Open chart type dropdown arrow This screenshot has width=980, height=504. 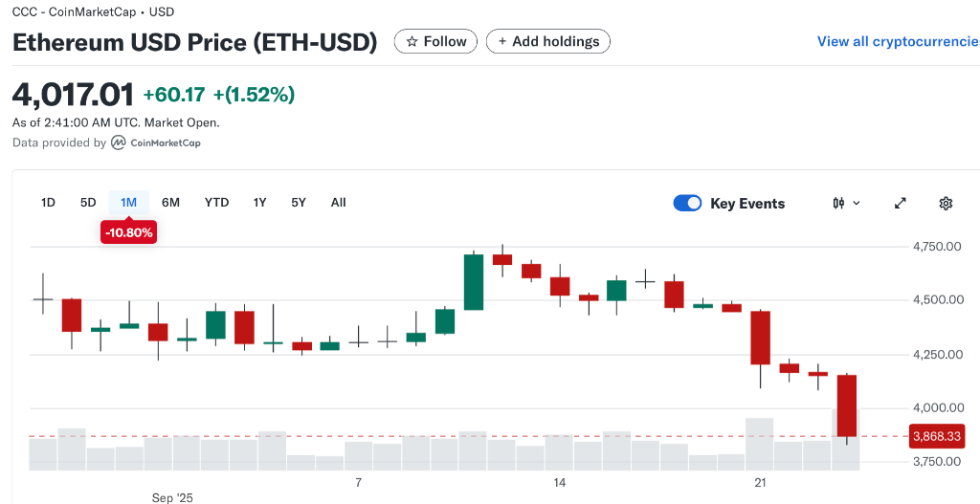point(857,203)
